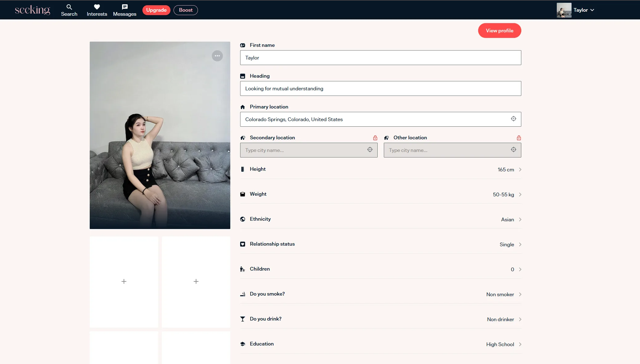Viewport: 640px width, 364px height.
Task: Open Messages chat bubble icon
Action: click(125, 7)
